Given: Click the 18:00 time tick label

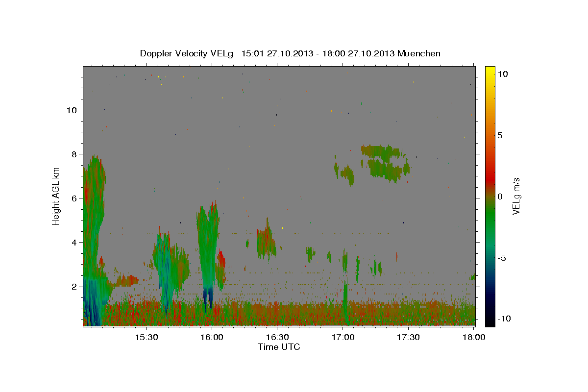Looking at the screenshot, I should (473, 337).
